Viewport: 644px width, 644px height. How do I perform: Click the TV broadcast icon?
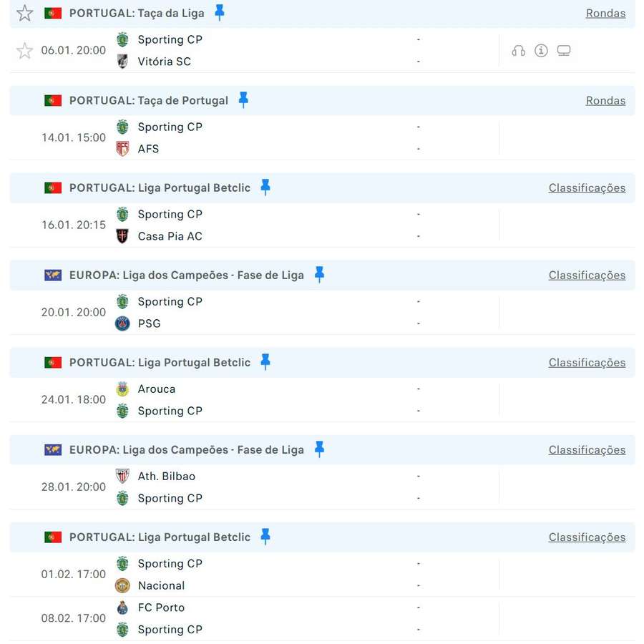(x=564, y=50)
